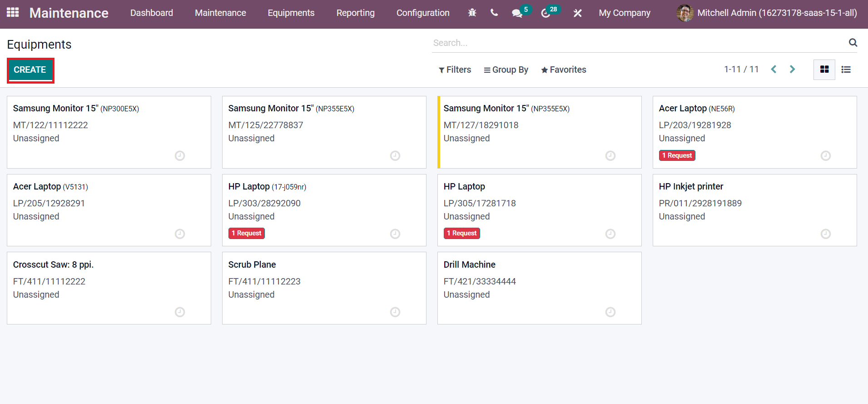Click the search magnifier icon

coord(853,43)
